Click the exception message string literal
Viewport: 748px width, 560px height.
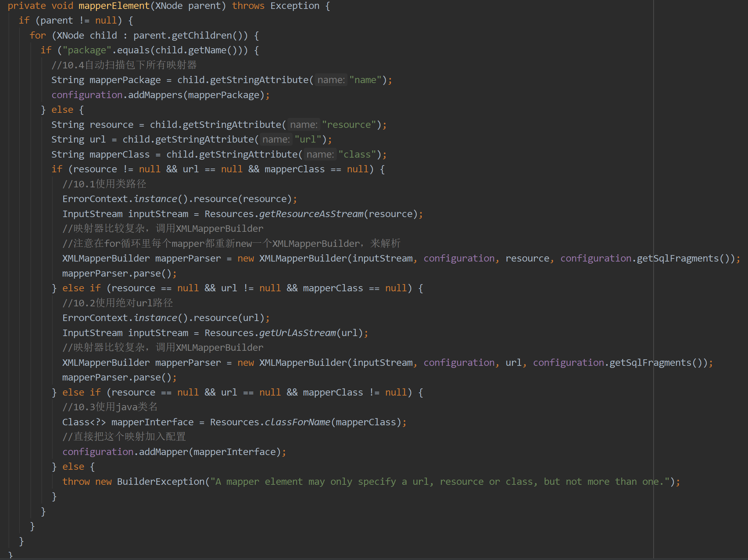(x=439, y=482)
